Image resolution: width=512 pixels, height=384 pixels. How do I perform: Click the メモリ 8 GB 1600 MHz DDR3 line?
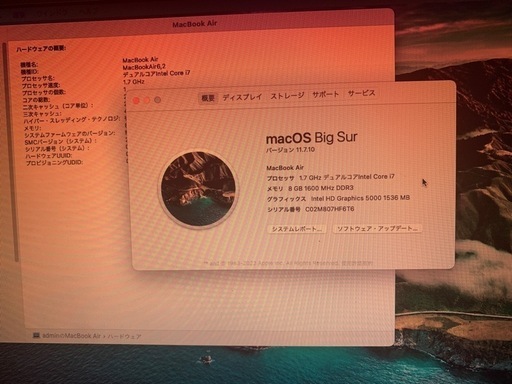click(x=310, y=188)
